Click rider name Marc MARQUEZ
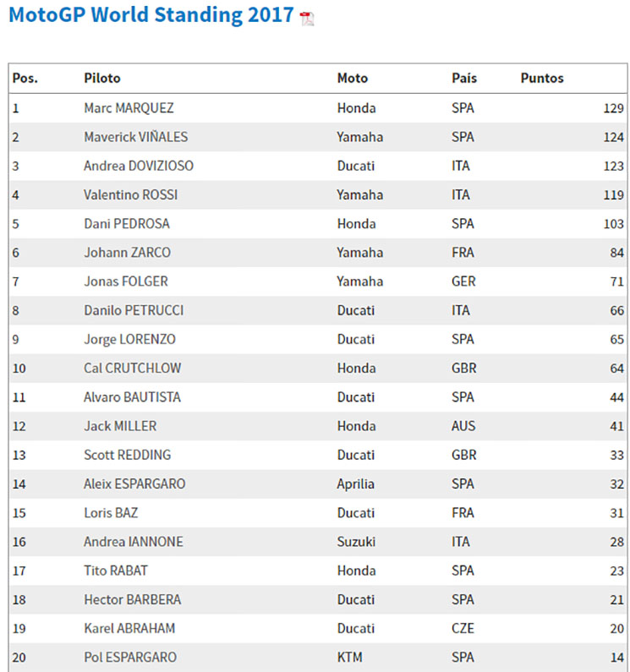Viewport: 630px width, 672px height. 129,108
